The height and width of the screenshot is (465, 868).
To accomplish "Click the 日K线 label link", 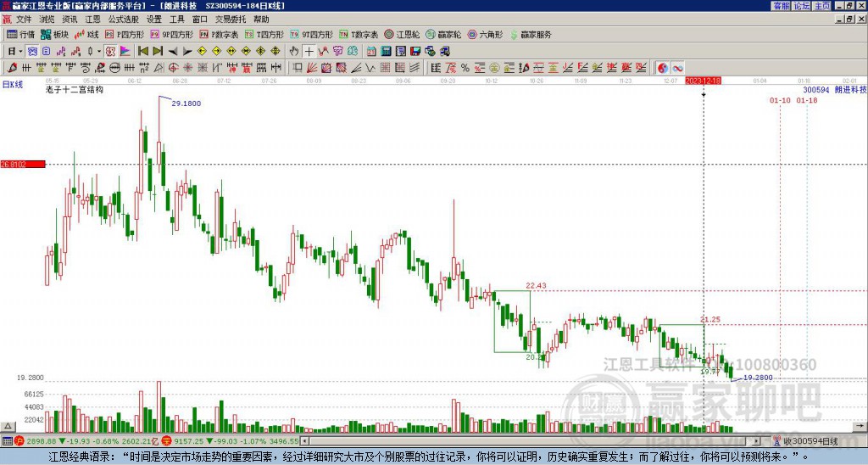I will coord(13,85).
